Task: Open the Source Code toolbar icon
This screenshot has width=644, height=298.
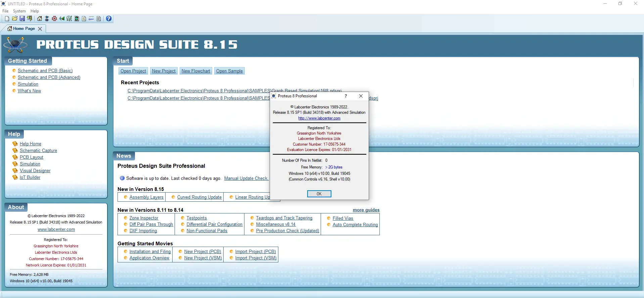Action: [x=91, y=19]
